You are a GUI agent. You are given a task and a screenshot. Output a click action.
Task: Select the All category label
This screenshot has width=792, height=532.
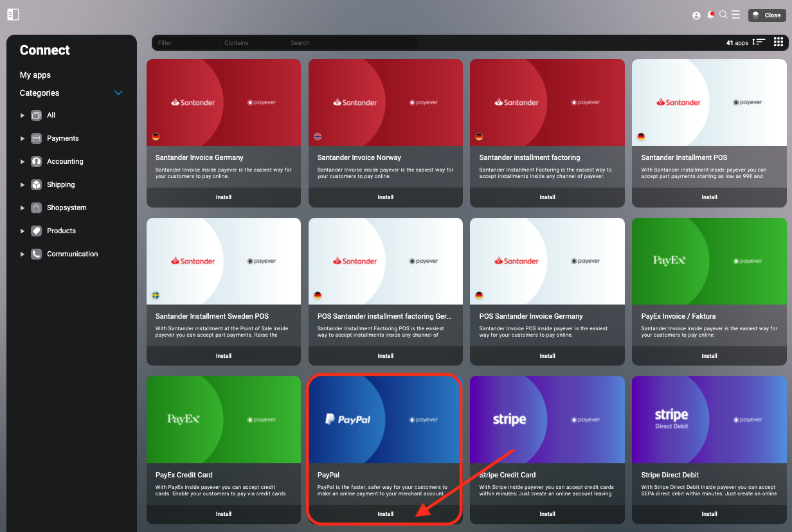[x=51, y=115]
